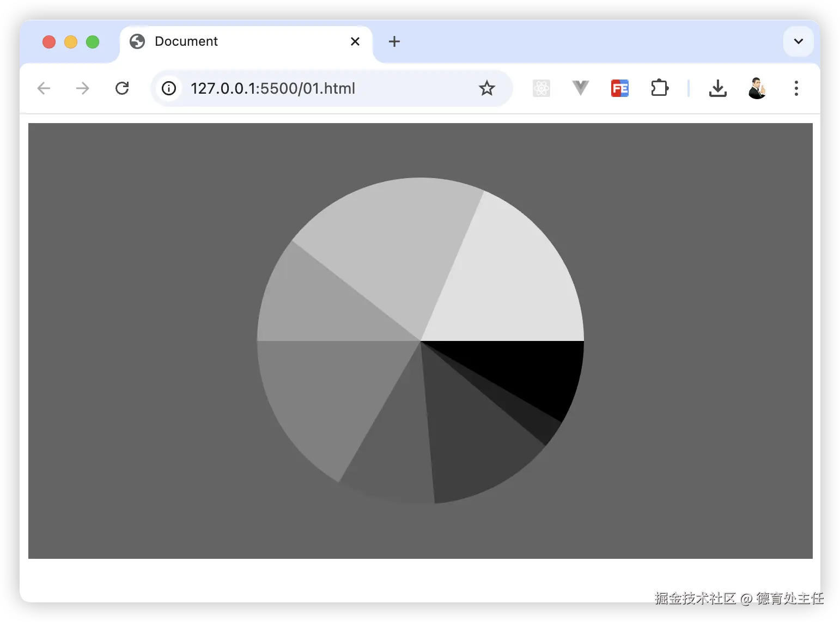Image resolution: width=840 pixels, height=622 pixels.
Task: Select the Document tab
Action: click(x=245, y=42)
